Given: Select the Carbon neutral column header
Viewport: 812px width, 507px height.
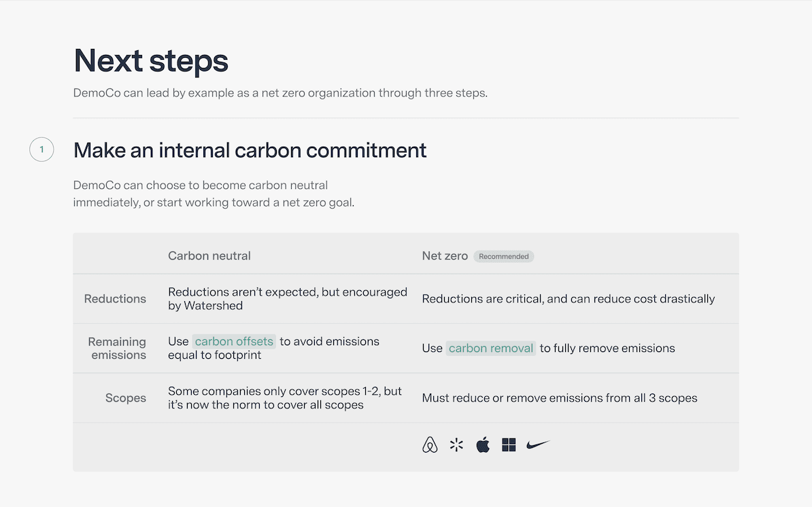Looking at the screenshot, I should coord(209,256).
